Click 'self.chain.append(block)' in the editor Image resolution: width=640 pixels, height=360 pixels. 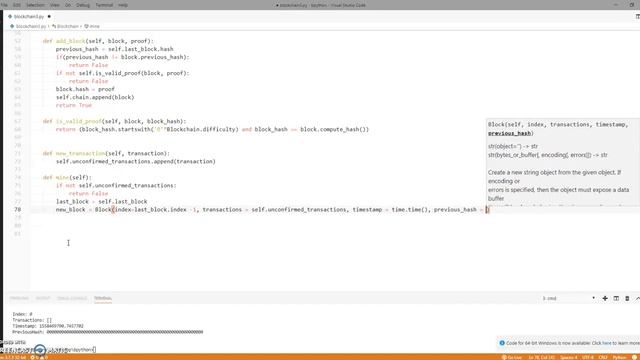point(95,97)
